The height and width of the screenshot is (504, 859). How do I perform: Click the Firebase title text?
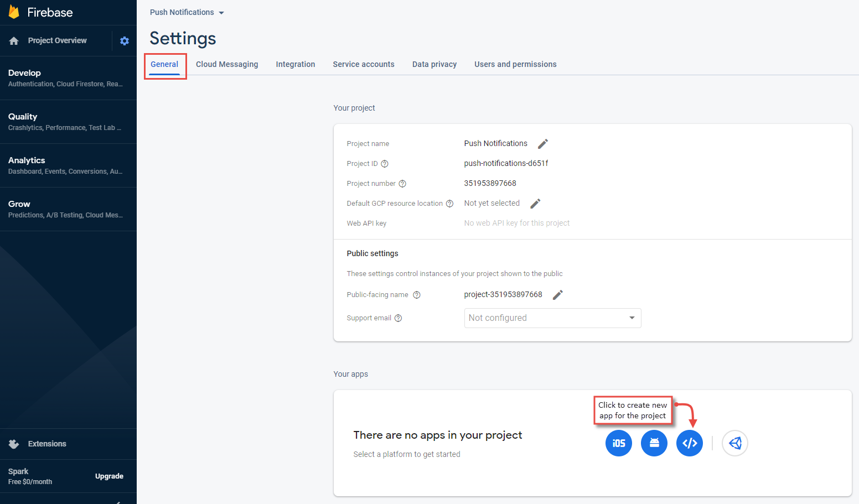(x=50, y=12)
